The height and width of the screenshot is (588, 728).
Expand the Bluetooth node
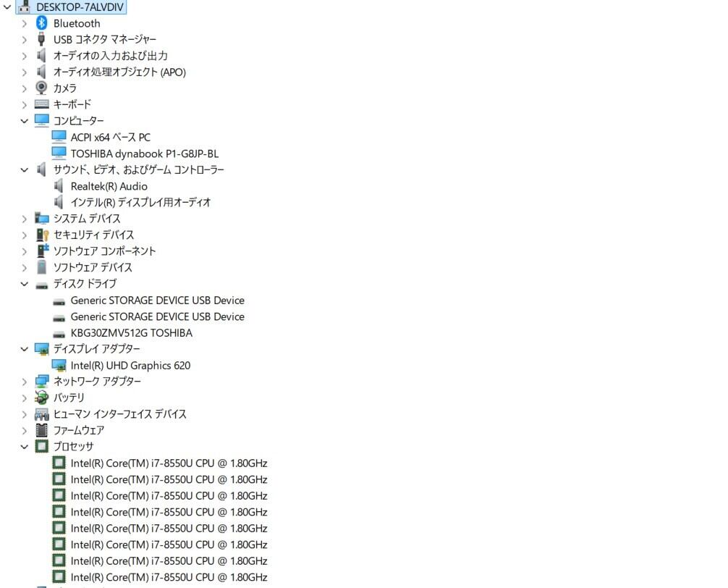coord(24,23)
